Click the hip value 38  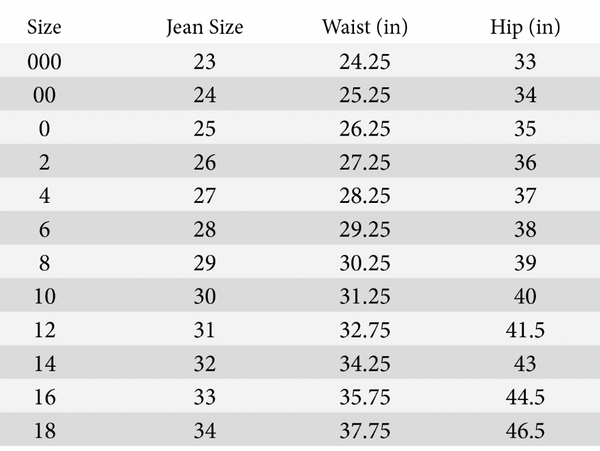(x=525, y=230)
